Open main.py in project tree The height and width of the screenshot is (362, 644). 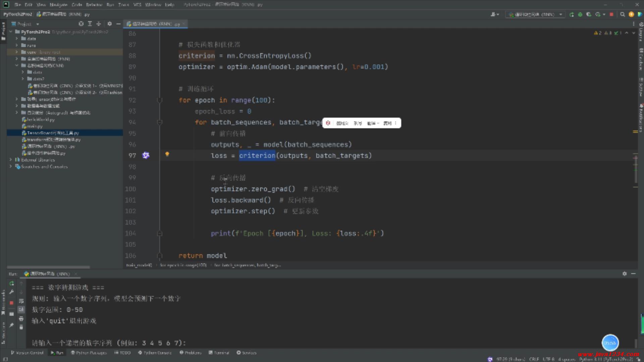[35, 126]
